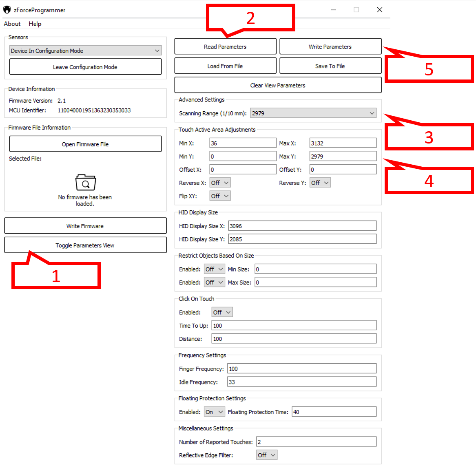Screen dimensions: 476x468
Task: Open the Flip XY selector
Action: pyautogui.click(x=220, y=196)
